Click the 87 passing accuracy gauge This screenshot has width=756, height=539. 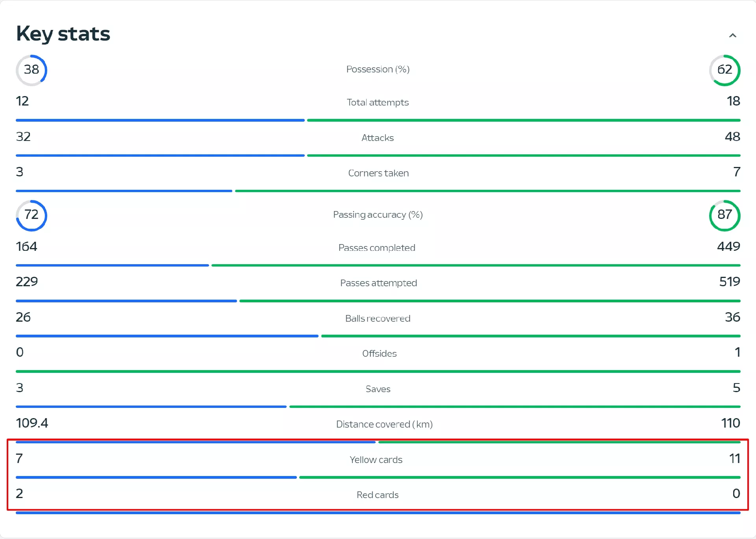coord(724,215)
